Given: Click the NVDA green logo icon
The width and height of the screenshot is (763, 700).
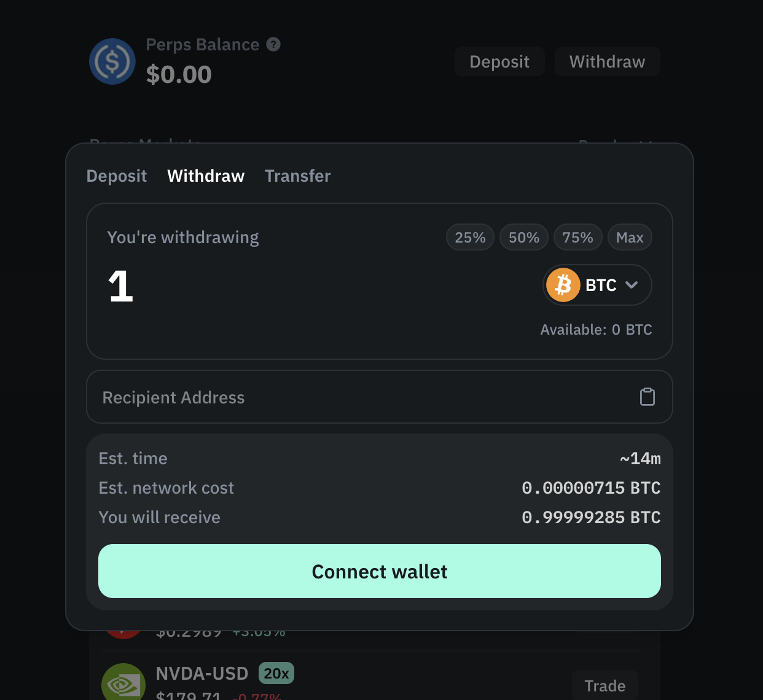Looking at the screenshot, I should (123, 683).
